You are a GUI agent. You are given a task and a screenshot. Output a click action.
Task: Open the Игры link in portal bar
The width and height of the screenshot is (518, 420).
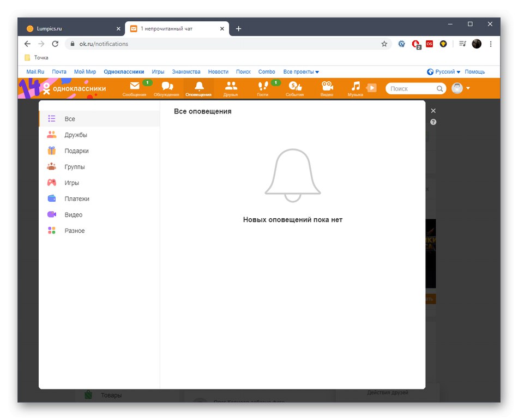158,71
